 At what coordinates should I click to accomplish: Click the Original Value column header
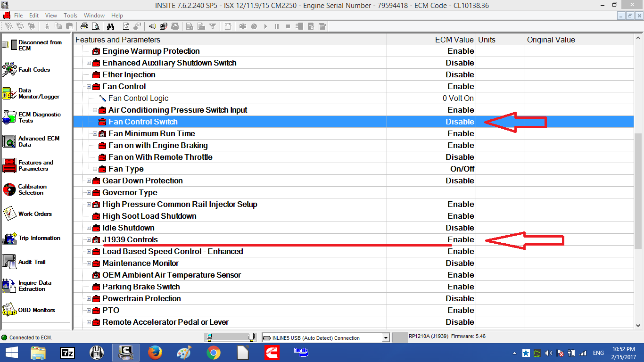[x=579, y=40]
